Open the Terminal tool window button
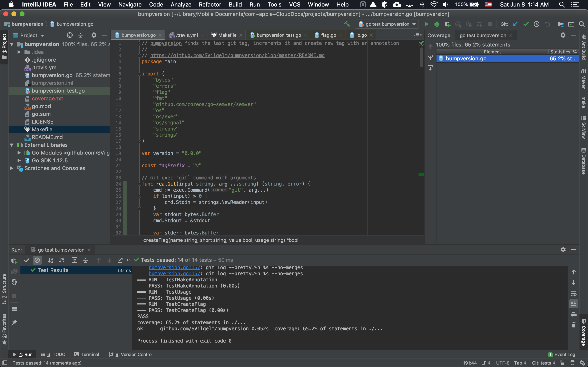The width and height of the screenshot is (588, 367). (87, 354)
